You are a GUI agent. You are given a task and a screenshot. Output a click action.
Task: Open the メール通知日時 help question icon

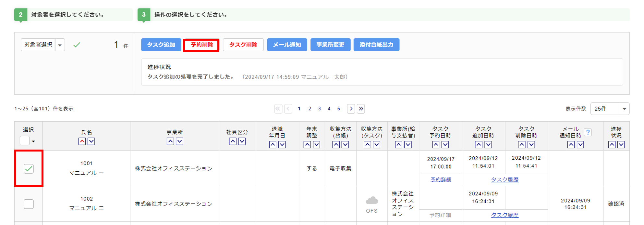(x=588, y=132)
